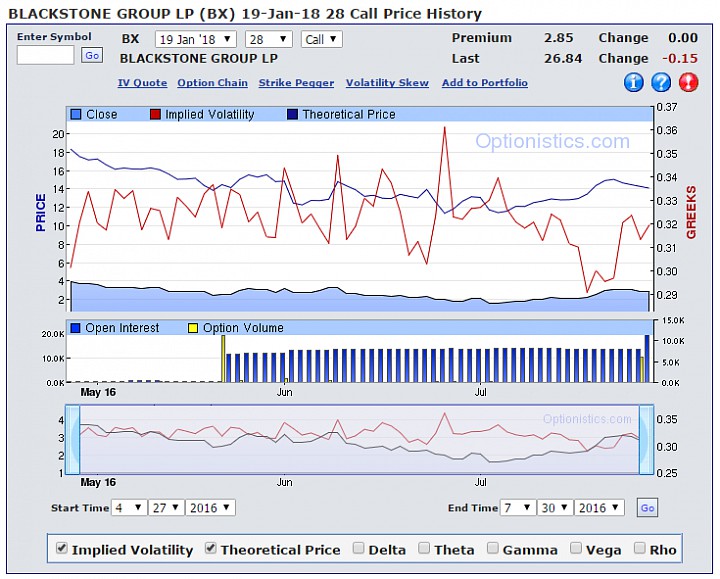Toggle the Implied Volatility checkbox
Viewport: 720px width, 579px height.
point(62,548)
